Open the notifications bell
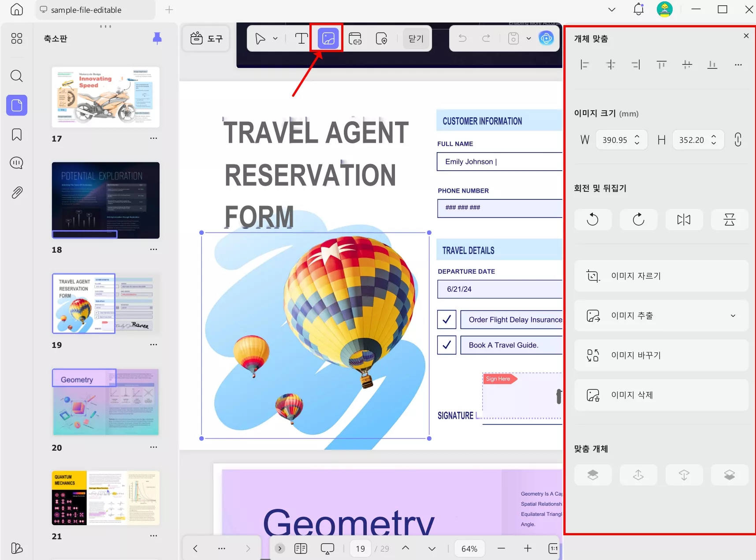Screen dimensions: 756x560 (638, 9)
